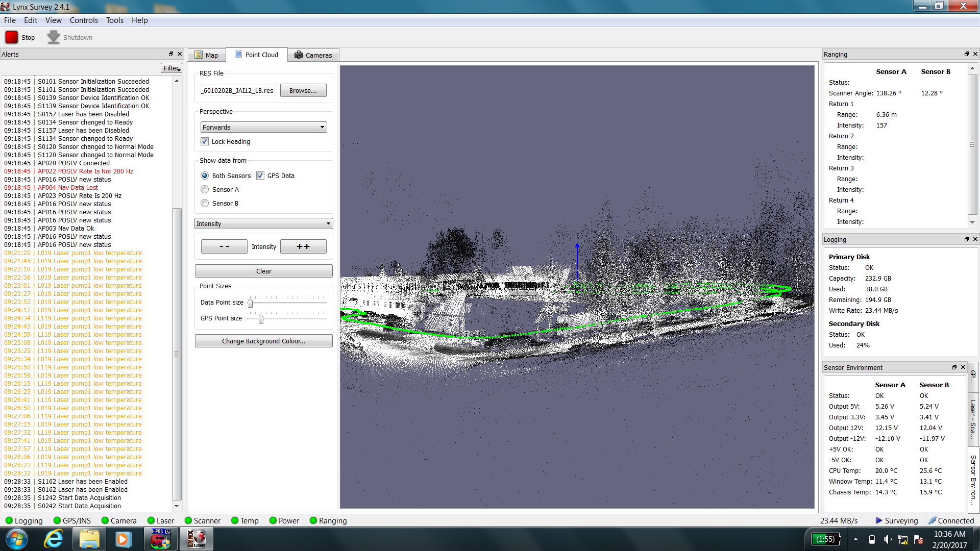Image resolution: width=980 pixels, height=551 pixels.
Task: Select the Sensor A radio button
Action: [205, 189]
